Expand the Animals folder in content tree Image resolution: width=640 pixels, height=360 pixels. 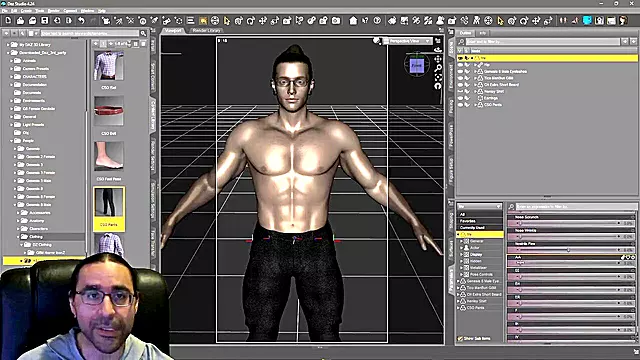click(x=11, y=60)
